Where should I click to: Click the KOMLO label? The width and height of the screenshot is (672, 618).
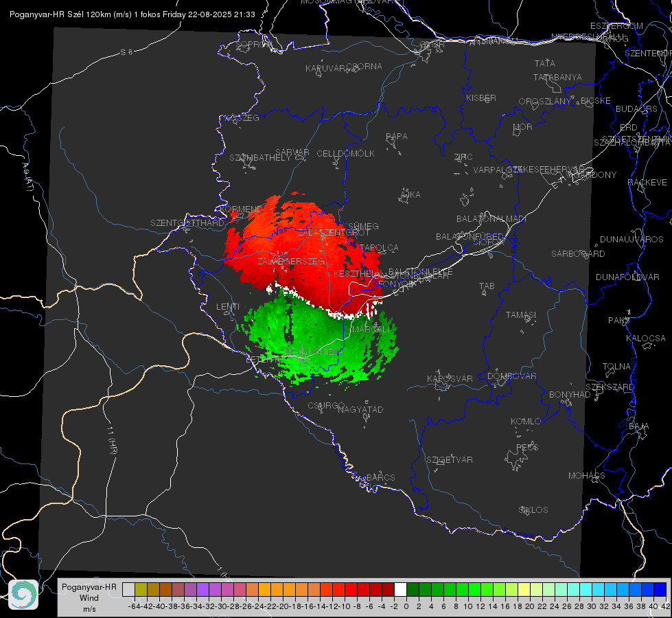526,422
